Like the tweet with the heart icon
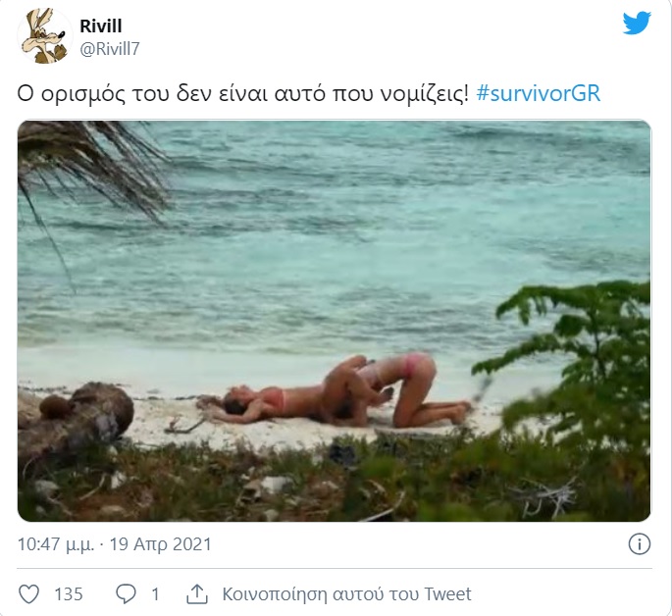This screenshot has width=672, height=616. (30, 594)
